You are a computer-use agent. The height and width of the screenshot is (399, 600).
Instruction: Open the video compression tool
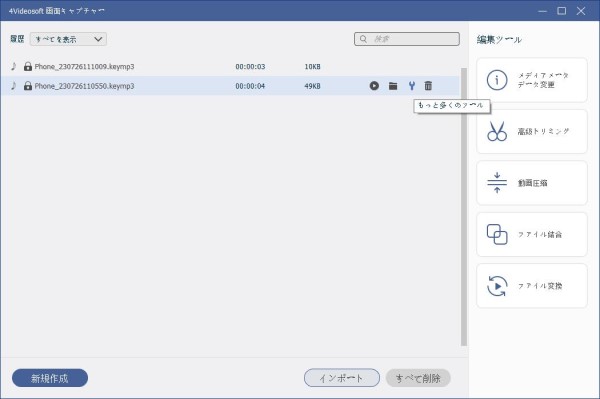pyautogui.click(x=532, y=183)
